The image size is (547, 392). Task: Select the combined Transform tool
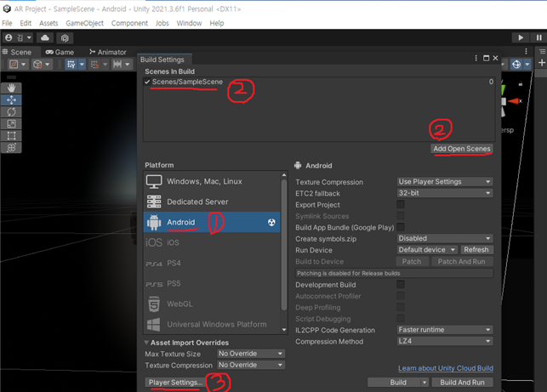[11, 147]
